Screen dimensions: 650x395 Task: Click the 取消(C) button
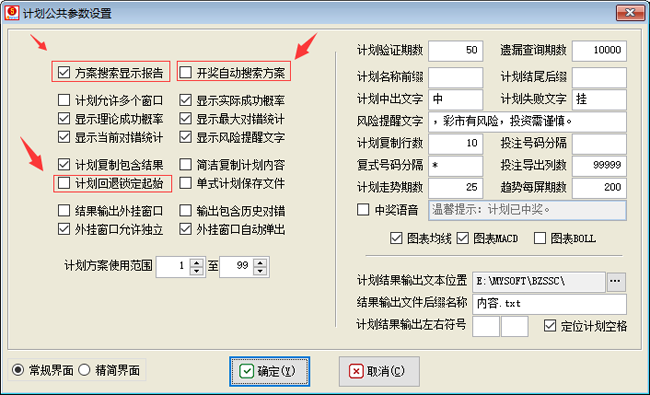pyautogui.click(x=379, y=371)
